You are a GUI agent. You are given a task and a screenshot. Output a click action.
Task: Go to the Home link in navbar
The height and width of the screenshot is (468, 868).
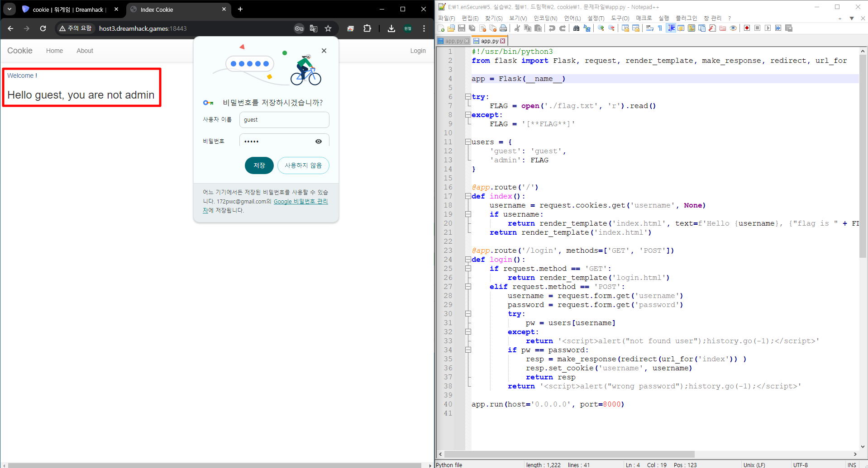54,51
